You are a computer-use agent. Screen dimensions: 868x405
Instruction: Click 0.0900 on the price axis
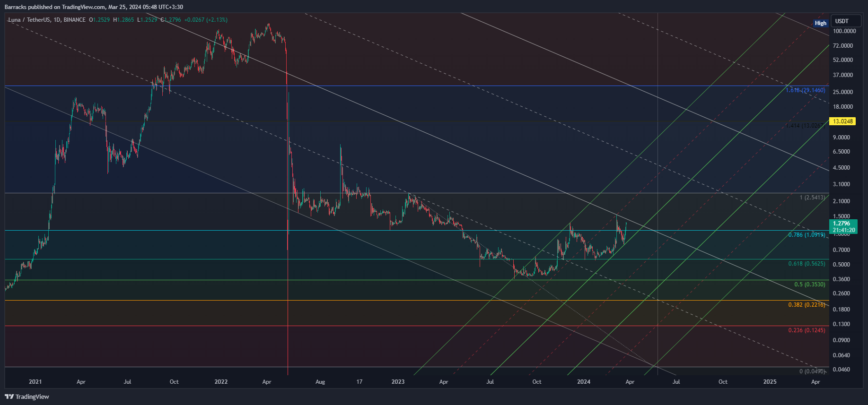click(x=842, y=340)
